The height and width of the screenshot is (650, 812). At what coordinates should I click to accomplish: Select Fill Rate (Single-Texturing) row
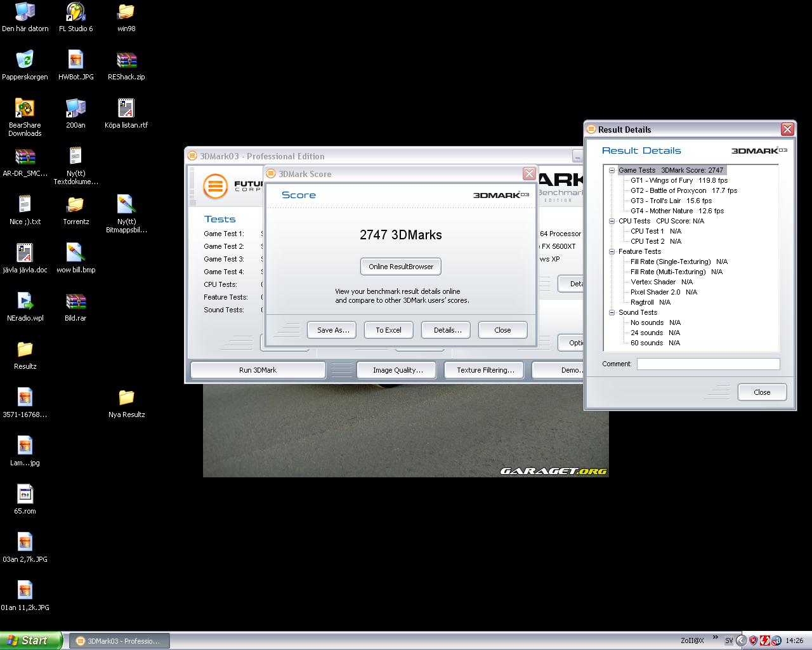coord(679,262)
